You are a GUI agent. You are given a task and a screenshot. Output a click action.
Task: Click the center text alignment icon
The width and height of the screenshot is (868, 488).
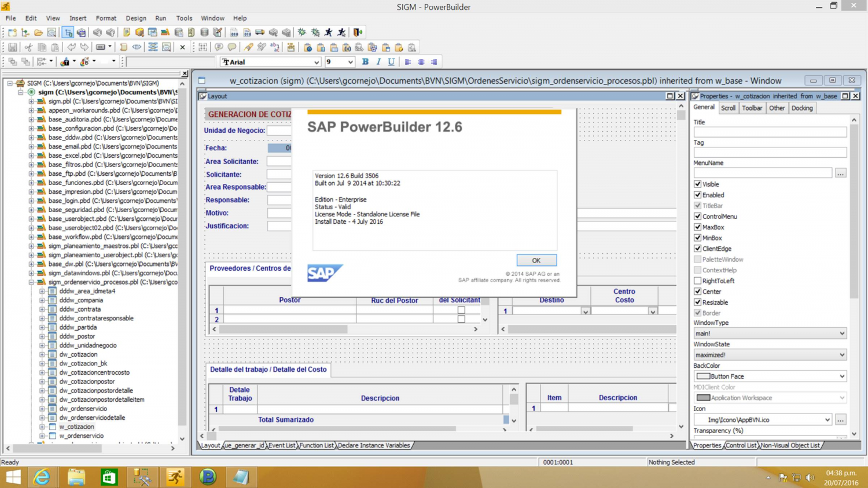pos(421,62)
